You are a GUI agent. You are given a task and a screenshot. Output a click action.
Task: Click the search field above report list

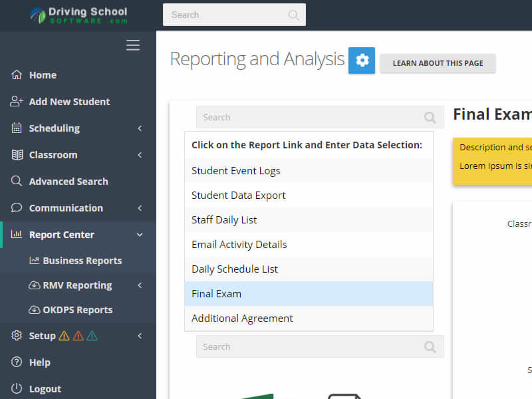pyautogui.click(x=309, y=118)
